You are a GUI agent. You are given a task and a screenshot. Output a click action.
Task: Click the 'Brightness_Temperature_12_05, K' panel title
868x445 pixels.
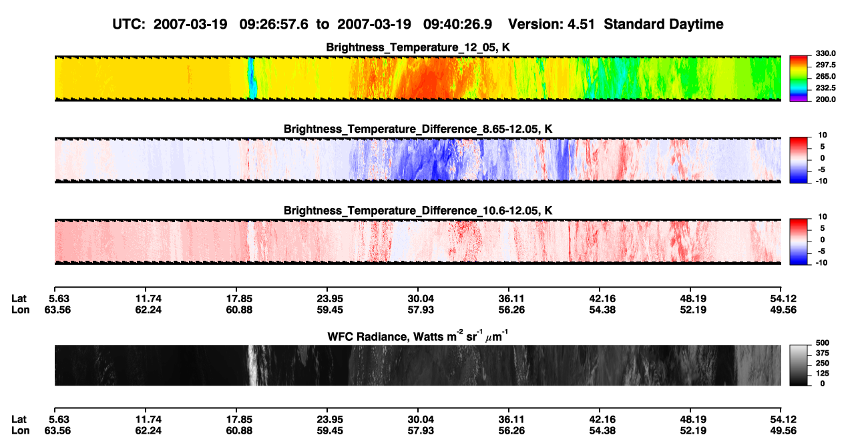pos(418,47)
